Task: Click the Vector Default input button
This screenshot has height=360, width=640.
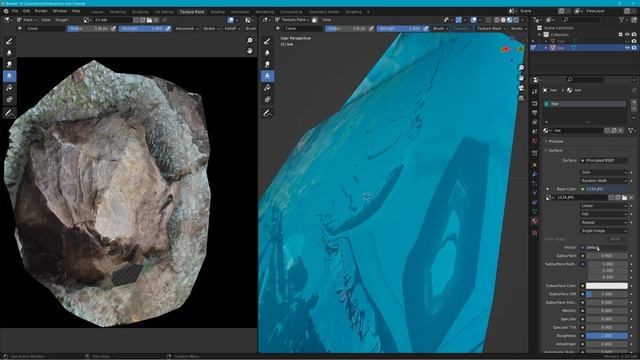Action: [603, 247]
